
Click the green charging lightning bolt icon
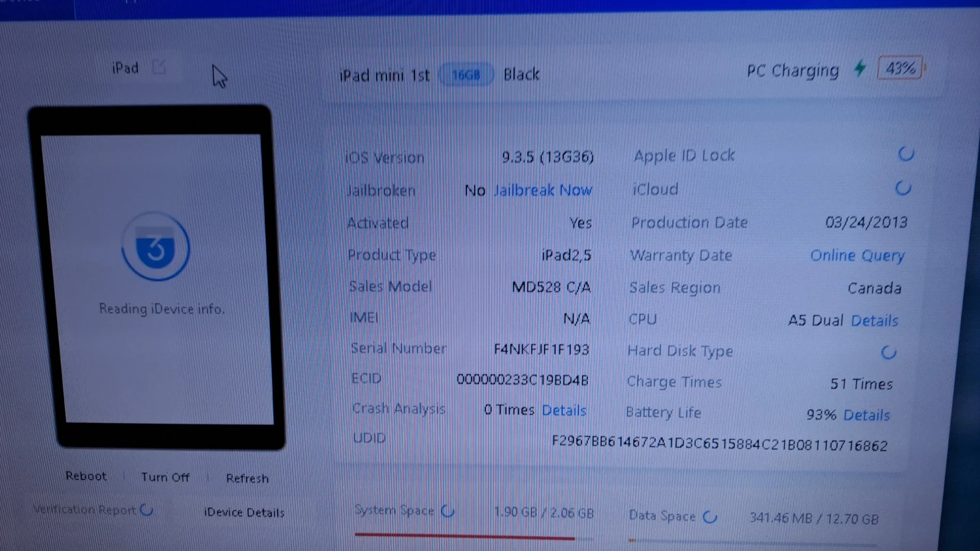pos(860,69)
